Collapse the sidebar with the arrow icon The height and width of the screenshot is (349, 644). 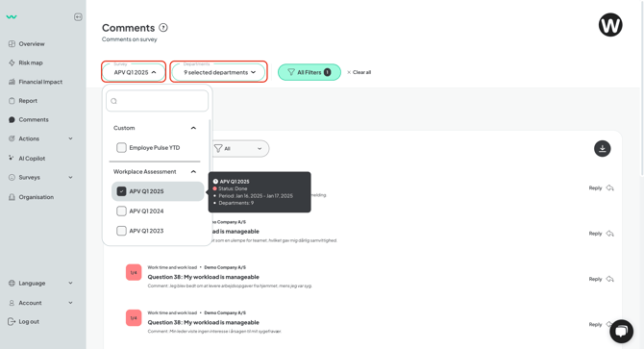click(x=78, y=17)
